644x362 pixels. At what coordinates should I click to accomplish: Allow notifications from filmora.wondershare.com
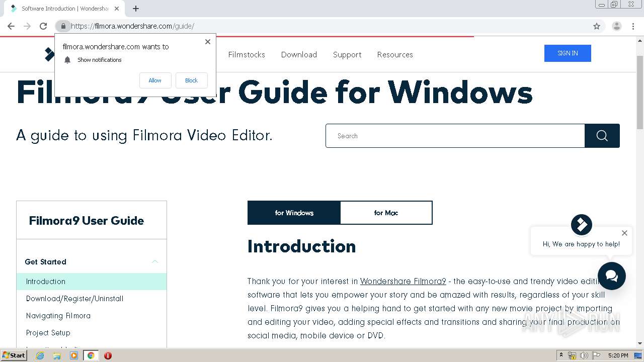pyautogui.click(x=155, y=80)
